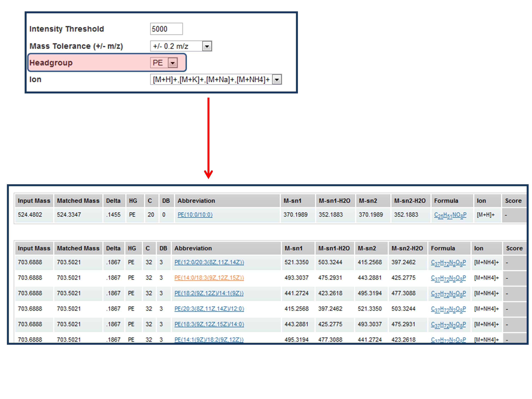The height and width of the screenshot is (399, 532).
Task: Open the PE(10:0/10:0) abbreviation link
Action: point(195,215)
